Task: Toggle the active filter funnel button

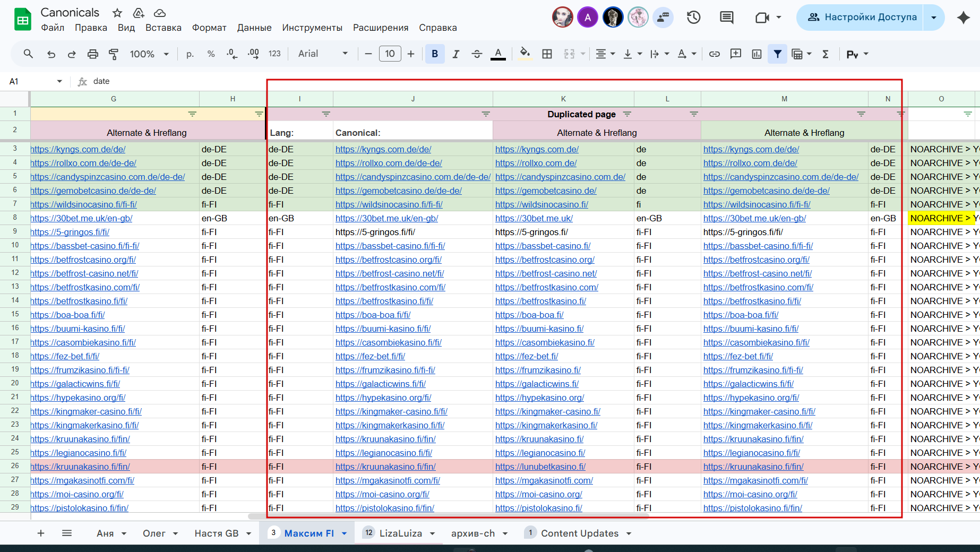Action: coord(777,54)
